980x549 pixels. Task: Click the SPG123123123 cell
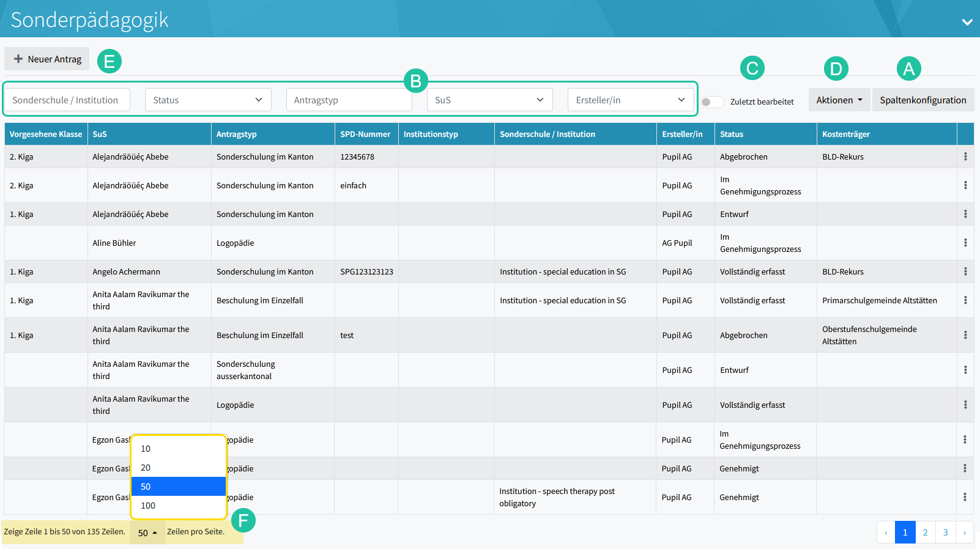tap(366, 271)
